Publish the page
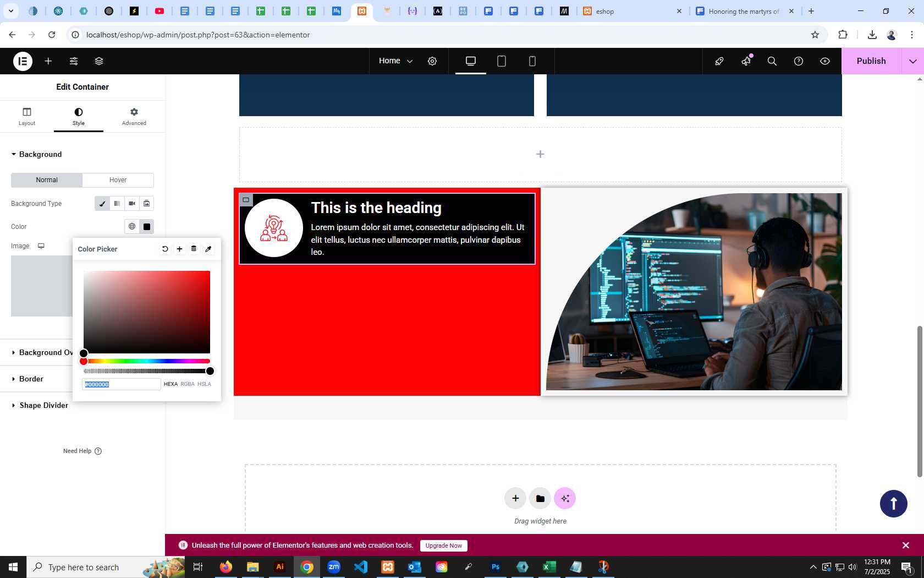 point(871,61)
